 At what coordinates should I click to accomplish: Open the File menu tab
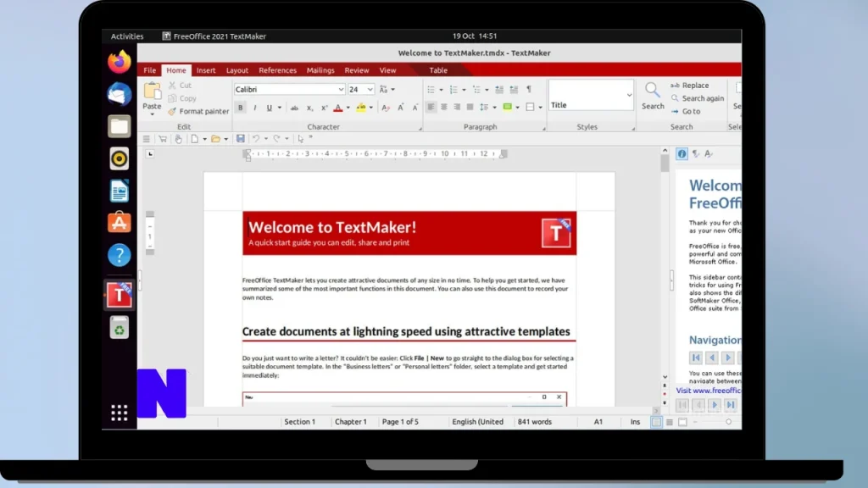(149, 70)
